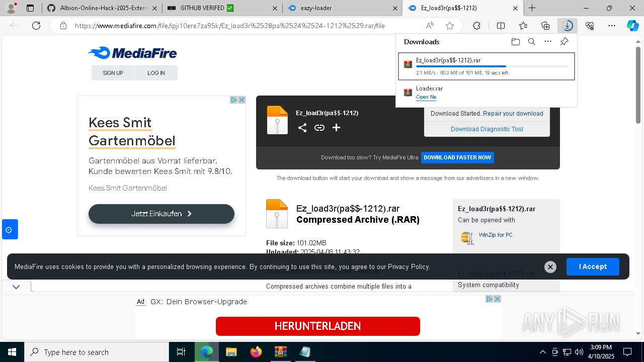Open the profile icon in title bar
Image resolution: width=644 pixels, height=362 pixels.
11,8
